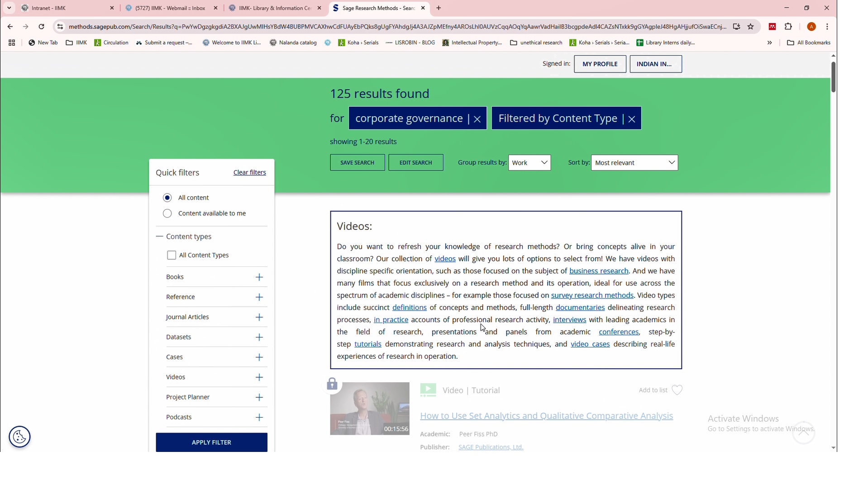The width and height of the screenshot is (868, 494).
Task: Switch to the IIMK Webmail Inbox tab
Action: point(170,8)
